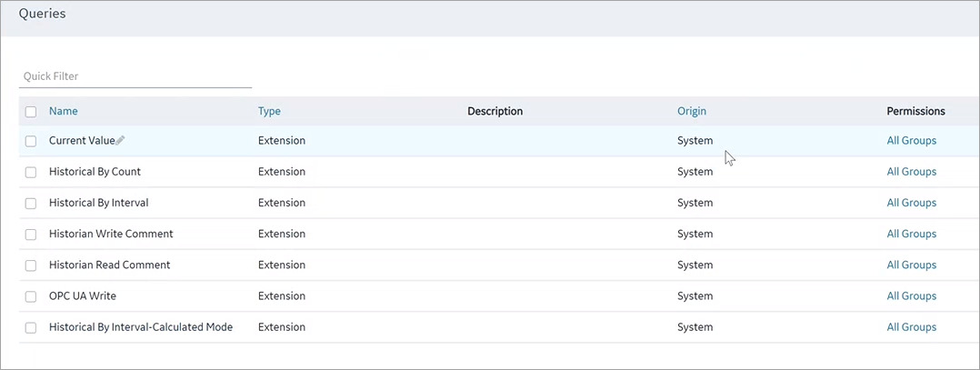Mark the Historian Read Comment checkbox
The width and height of the screenshot is (980, 370).
tap(31, 265)
